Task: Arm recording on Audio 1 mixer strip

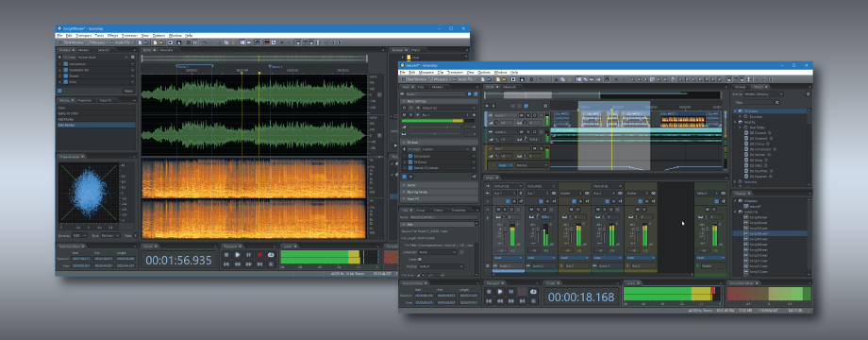Action: [511, 210]
